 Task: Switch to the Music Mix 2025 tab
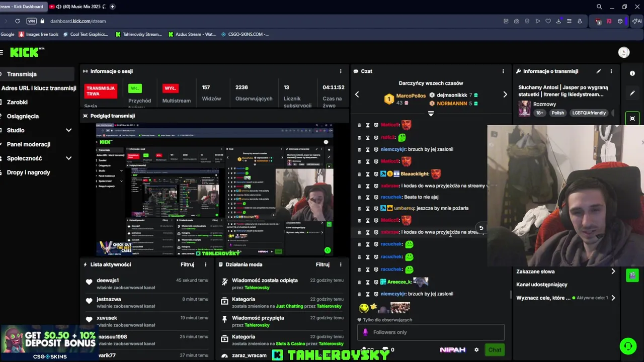78,7
